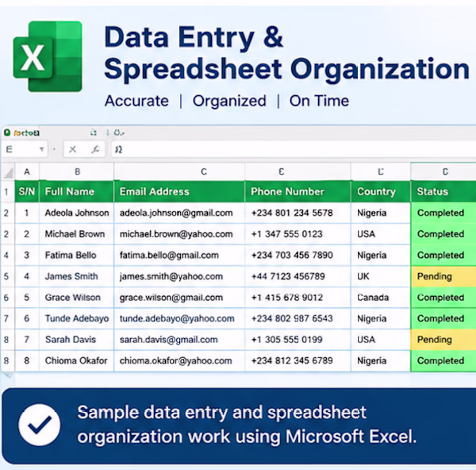Click the green app icon in spreadsheet title bar
476x470 pixels.
point(7,133)
